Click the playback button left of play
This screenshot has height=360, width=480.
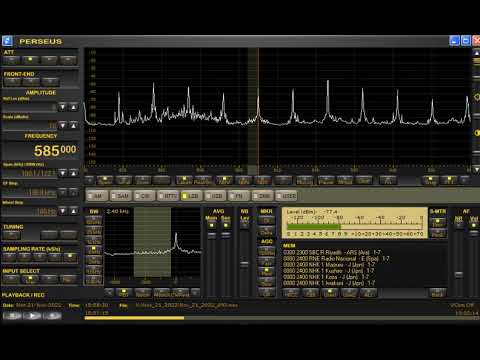coord(12,315)
